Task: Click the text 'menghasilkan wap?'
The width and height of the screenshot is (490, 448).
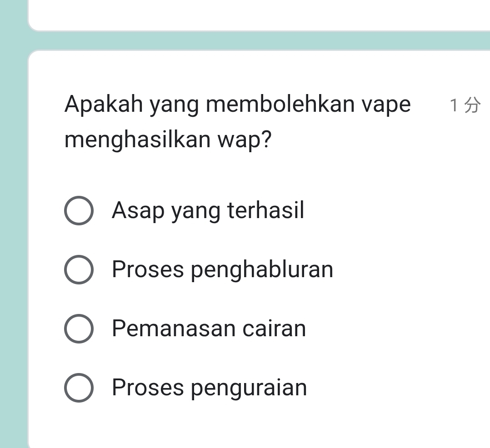Action: tap(168, 140)
